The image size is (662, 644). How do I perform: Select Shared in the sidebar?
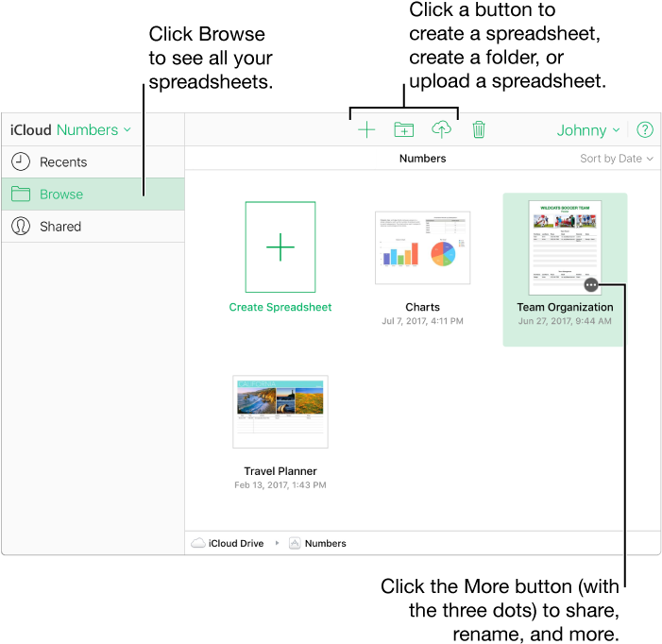pyautogui.click(x=93, y=227)
